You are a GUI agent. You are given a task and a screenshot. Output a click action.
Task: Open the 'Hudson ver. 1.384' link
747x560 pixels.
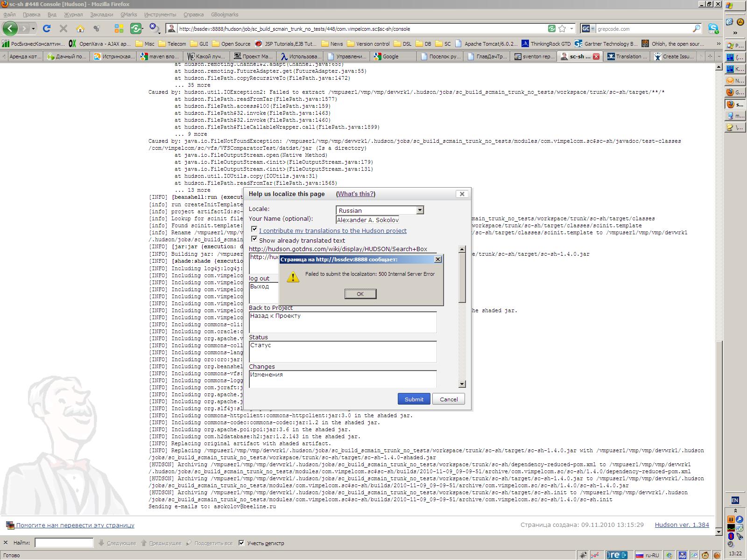[681, 525]
